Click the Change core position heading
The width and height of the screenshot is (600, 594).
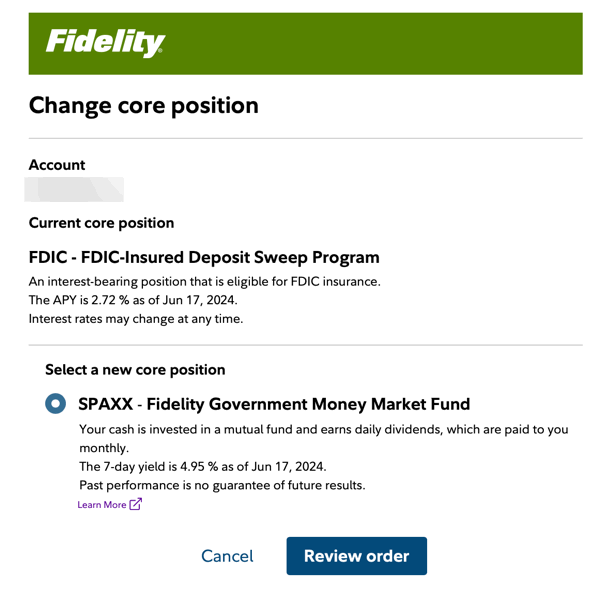click(143, 105)
